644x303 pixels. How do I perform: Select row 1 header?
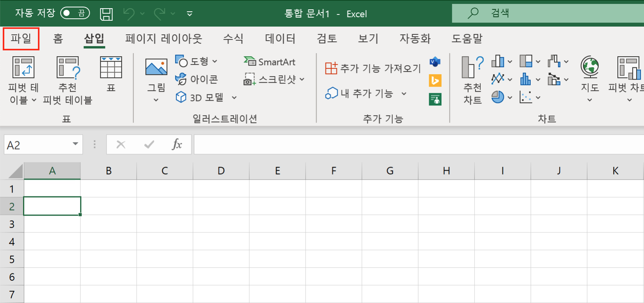coord(12,189)
